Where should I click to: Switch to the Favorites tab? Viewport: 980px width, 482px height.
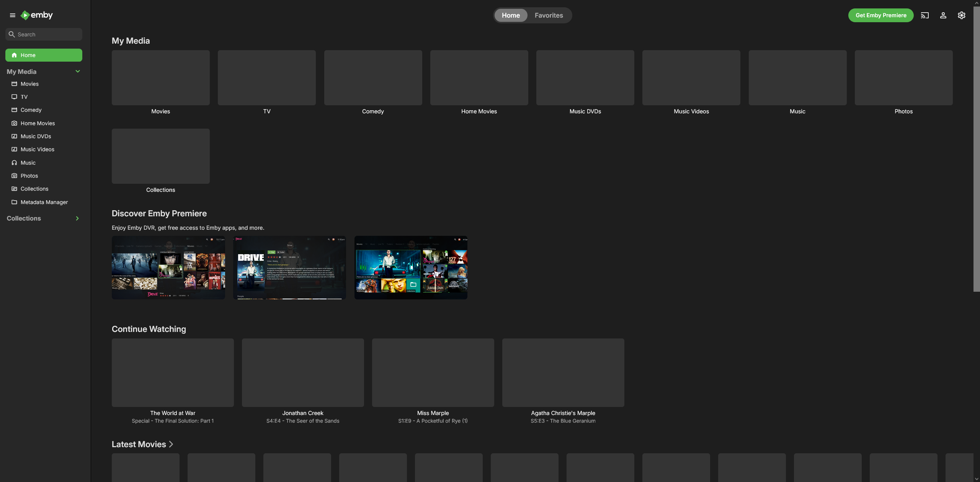pos(549,15)
